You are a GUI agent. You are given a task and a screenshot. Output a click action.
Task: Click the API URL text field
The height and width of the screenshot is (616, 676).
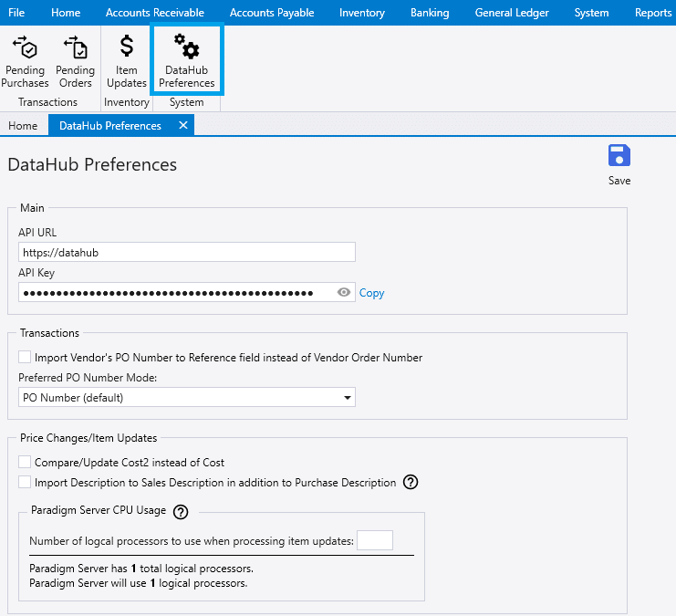click(186, 252)
